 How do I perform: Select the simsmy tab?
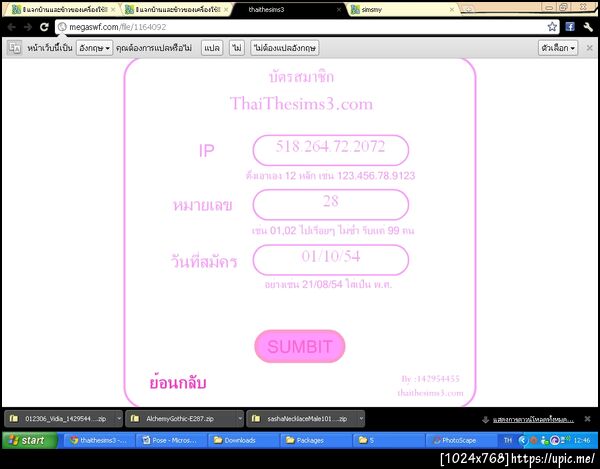[x=402, y=10]
